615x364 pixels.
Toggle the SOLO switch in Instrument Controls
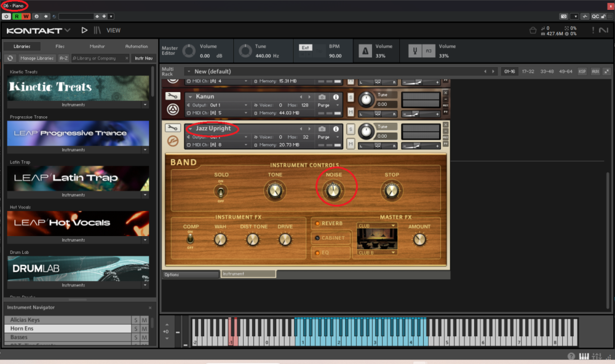(221, 192)
